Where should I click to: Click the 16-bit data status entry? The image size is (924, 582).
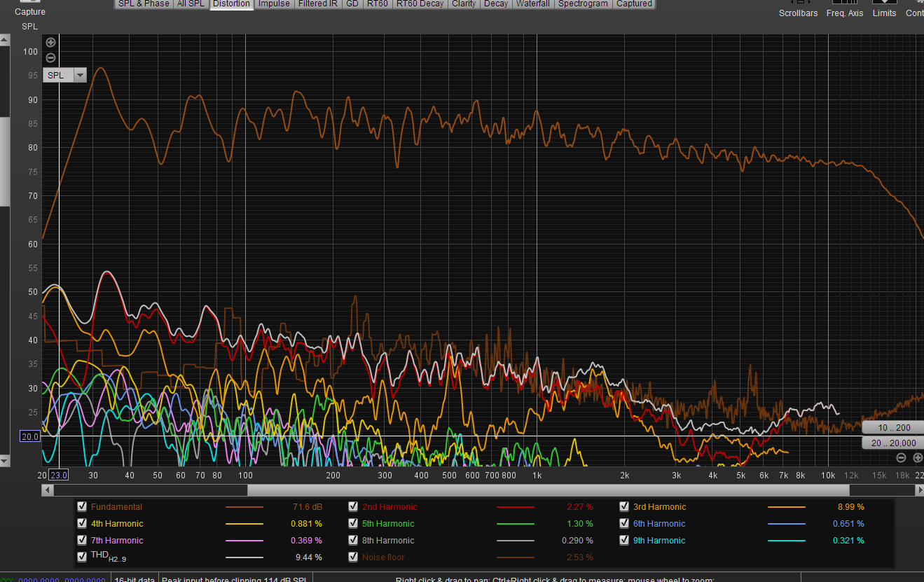[x=135, y=578]
